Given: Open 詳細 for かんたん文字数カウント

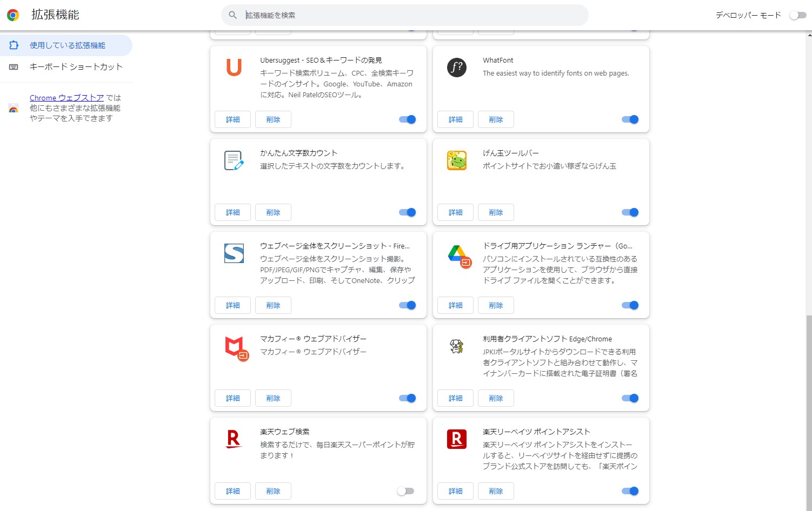Looking at the screenshot, I should click(233, 212).
